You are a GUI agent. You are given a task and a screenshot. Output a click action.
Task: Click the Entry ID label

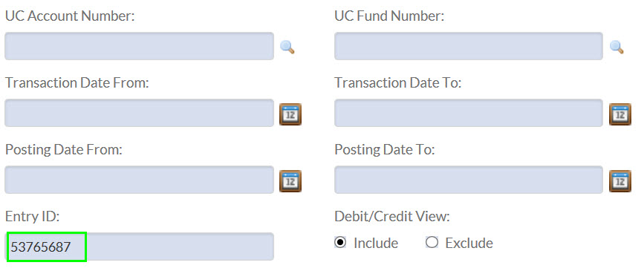tap(32, 216)
